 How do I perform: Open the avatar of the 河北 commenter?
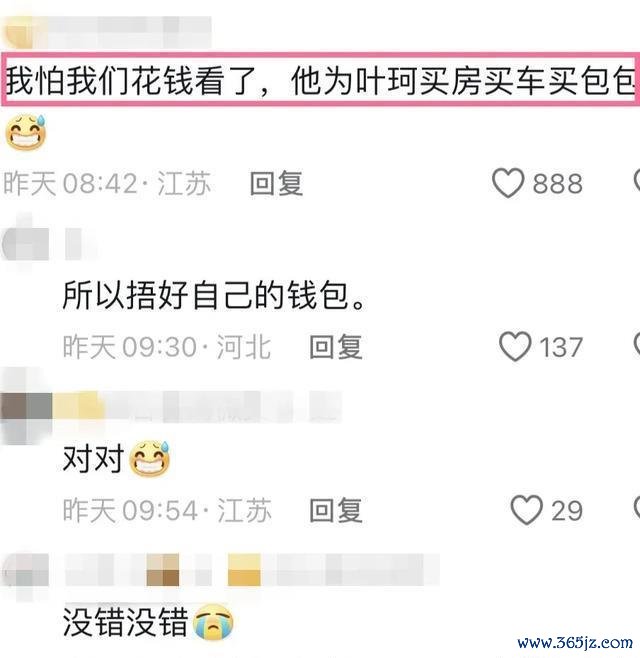24,243
